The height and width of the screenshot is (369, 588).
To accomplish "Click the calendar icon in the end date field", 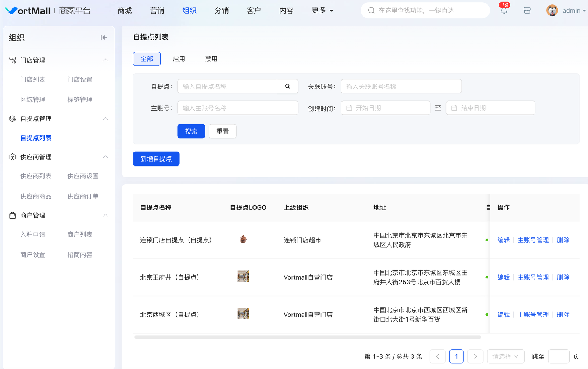I will click(454, 108).
